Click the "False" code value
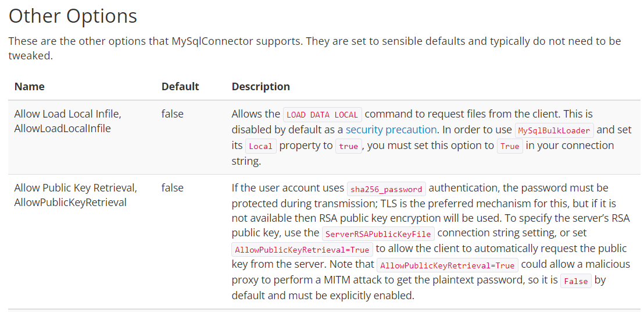 [x=576, y=281]
